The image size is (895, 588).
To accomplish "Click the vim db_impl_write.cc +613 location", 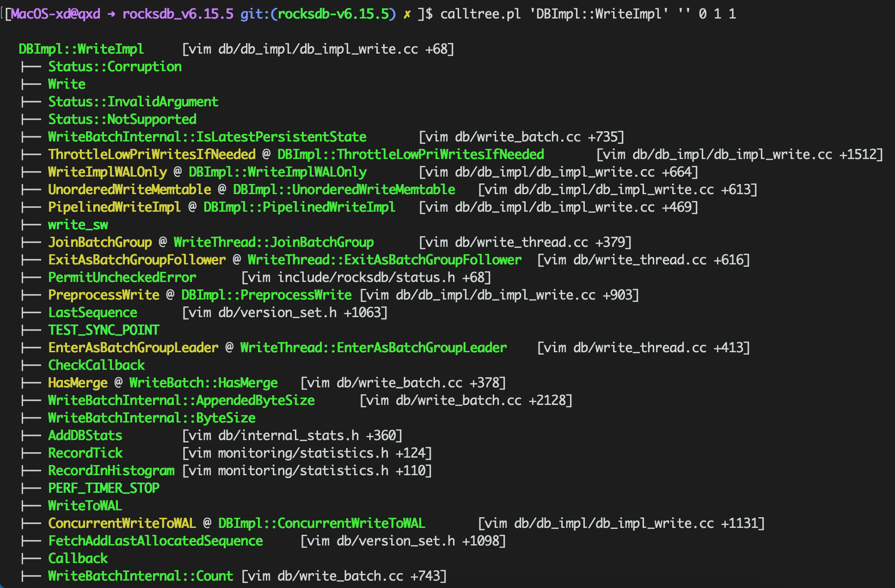I will click(x=618, y=190).
